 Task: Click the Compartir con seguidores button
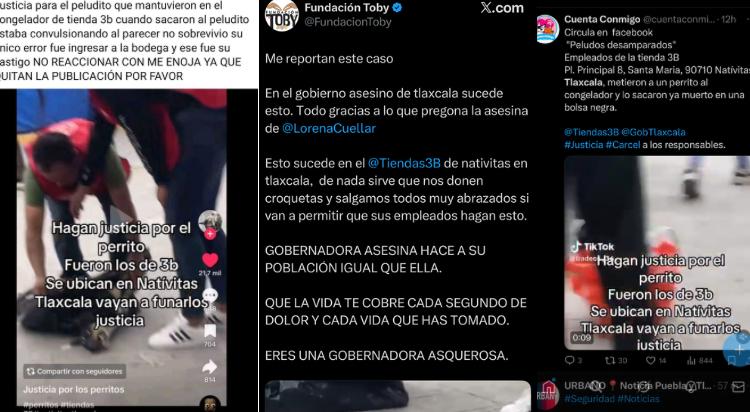[x=74, y=371]
